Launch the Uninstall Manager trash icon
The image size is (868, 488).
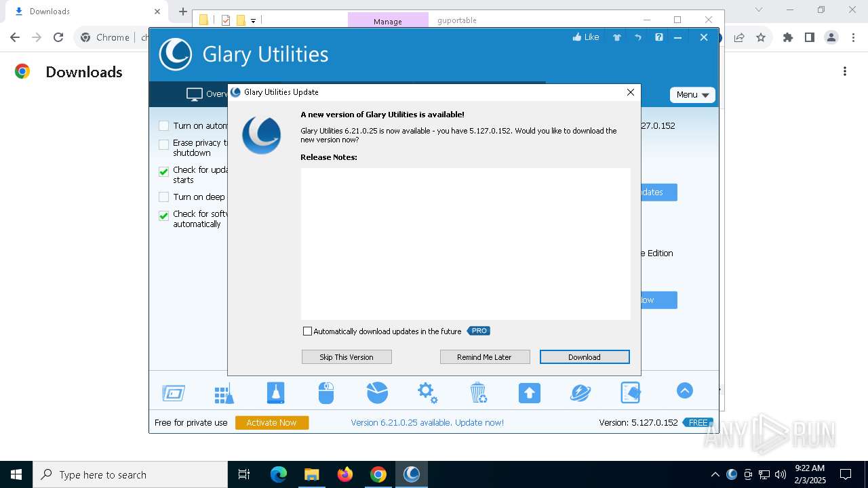(x=478, y=392)
